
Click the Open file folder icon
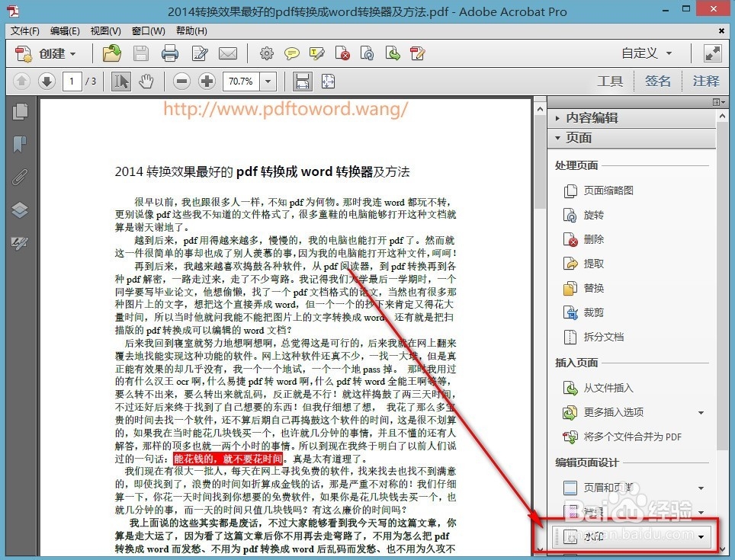pyautogui.click(x=111, y=53)
